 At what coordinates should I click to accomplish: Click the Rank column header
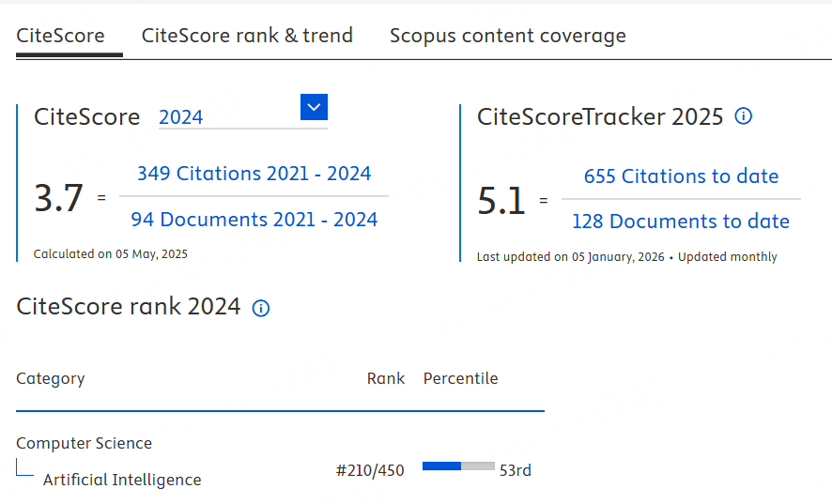click(x=385, y=378)
